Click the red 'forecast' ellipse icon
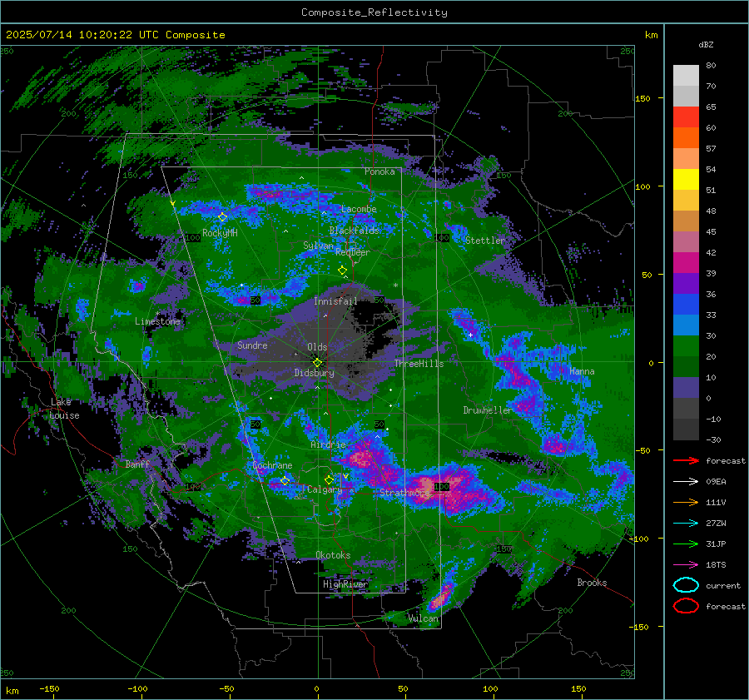 click(686, 606)
